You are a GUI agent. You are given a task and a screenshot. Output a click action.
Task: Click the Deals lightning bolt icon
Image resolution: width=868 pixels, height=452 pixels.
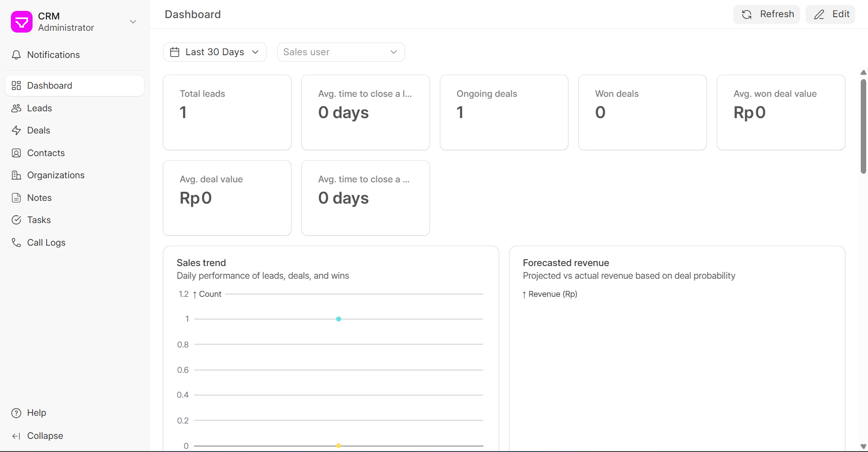point(16,130)
